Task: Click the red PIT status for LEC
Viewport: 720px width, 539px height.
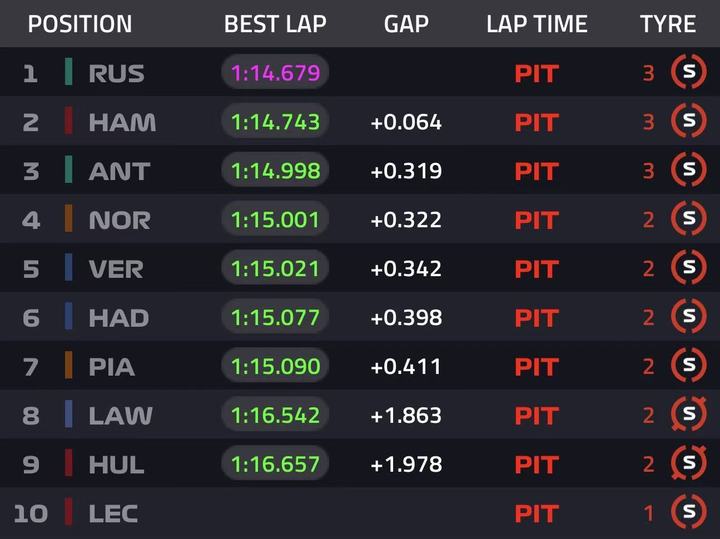Action: coord(537,514)
